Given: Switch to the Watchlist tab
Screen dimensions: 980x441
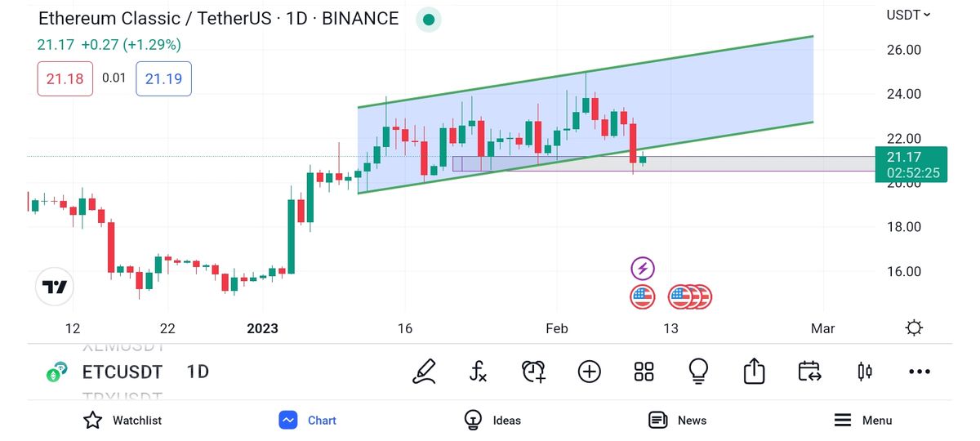Looking at the screenshot, I should pyautogui.click(x=122, y=420).
